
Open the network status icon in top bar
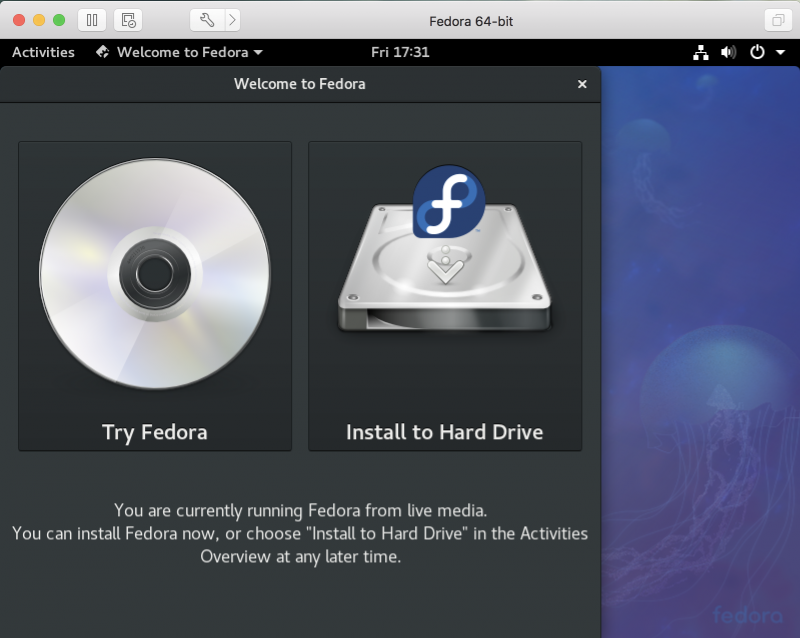point(700,53)
